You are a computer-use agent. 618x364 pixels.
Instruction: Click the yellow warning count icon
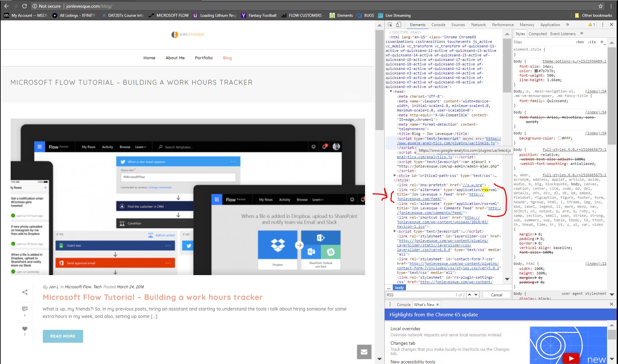(x=592, y=25)
